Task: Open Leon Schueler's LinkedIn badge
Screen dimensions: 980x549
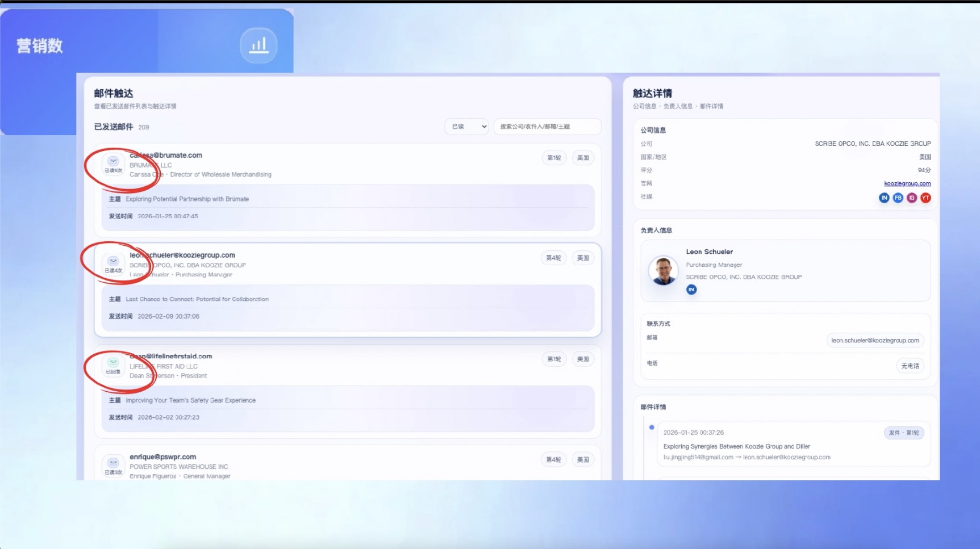Action: tap(691, 290)
